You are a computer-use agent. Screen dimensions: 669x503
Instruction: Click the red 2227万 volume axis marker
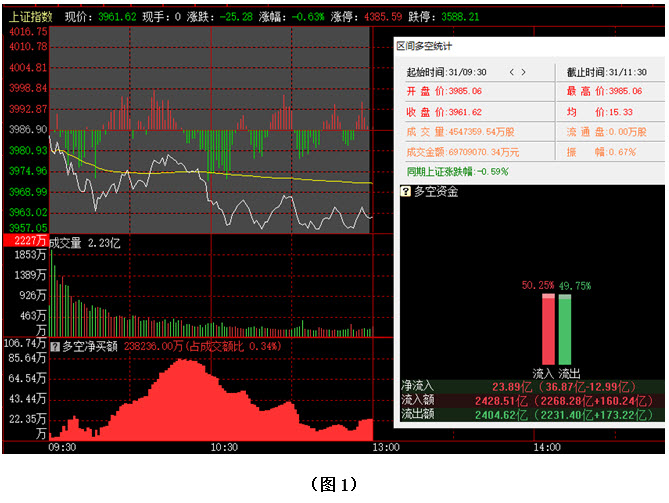(25, 241)
